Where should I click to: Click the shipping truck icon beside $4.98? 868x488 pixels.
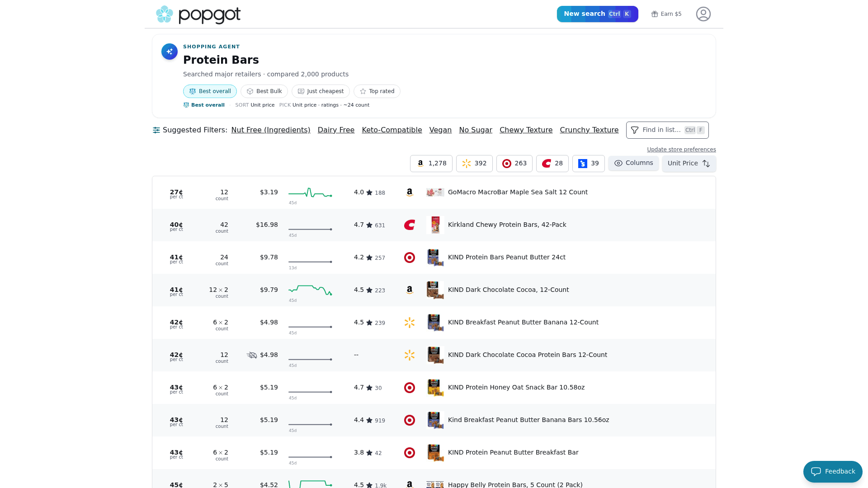click(x=252, y=355)
